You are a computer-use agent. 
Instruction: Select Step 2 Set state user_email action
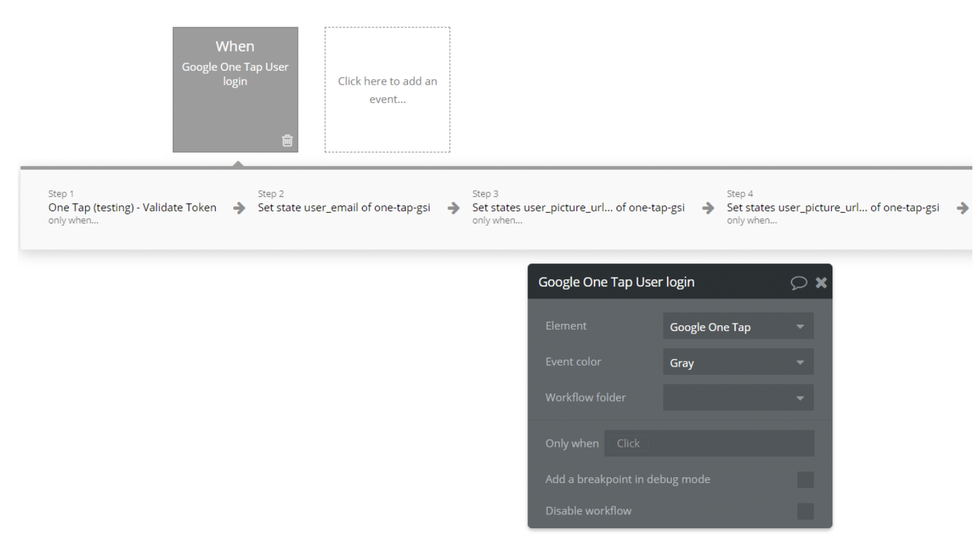pyautogui.click(x=344, y=207)
